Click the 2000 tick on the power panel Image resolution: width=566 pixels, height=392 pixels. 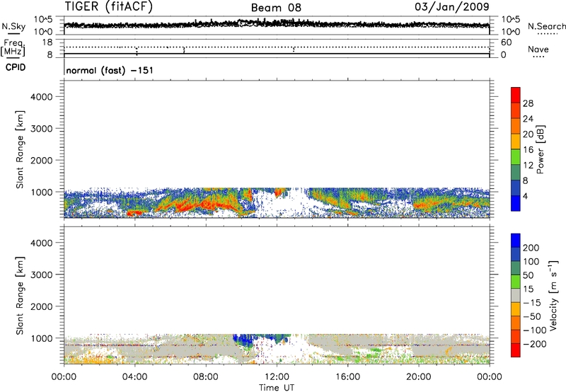(42, 160)
